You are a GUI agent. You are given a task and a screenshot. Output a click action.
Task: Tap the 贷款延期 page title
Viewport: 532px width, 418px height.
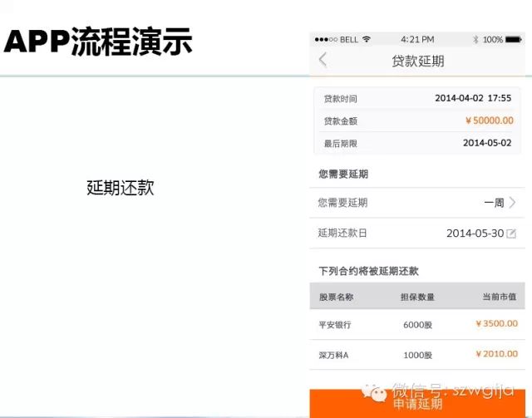[x=418, y=61]
